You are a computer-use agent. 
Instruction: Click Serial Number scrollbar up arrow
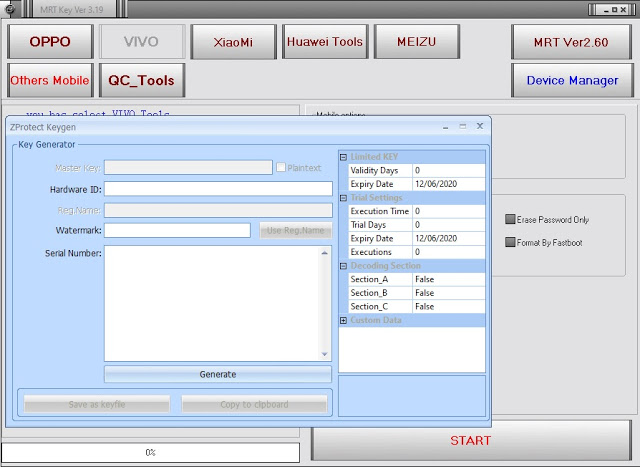tap(324, 253)
